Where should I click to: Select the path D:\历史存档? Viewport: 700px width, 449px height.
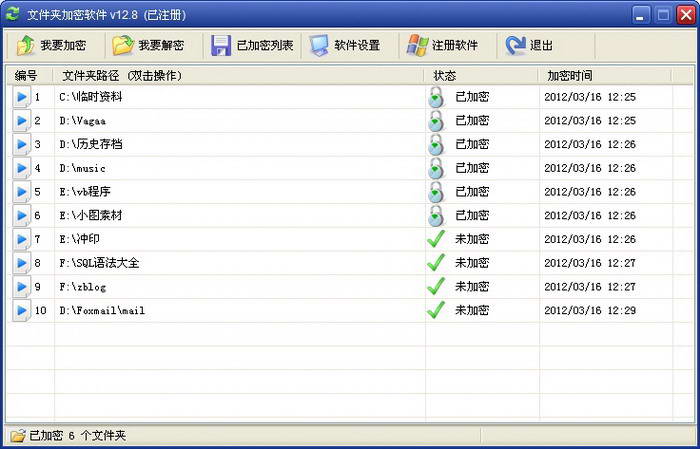click(x=91, y=144)
